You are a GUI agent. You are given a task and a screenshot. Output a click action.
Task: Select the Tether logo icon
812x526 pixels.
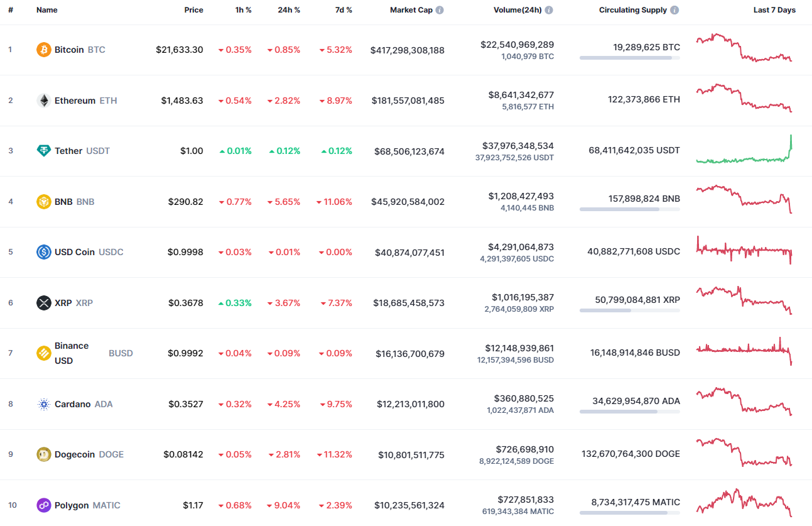(43, 151)
